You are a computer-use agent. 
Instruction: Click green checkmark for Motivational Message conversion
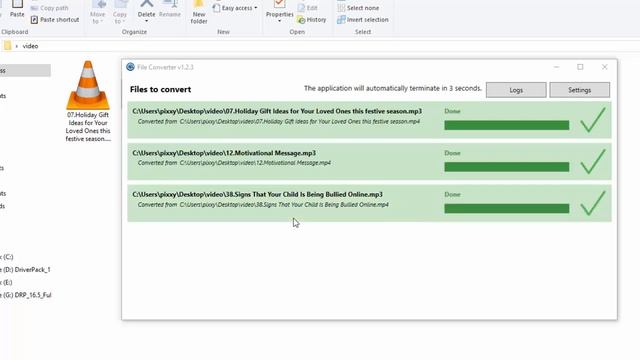[x=593, y=162]
